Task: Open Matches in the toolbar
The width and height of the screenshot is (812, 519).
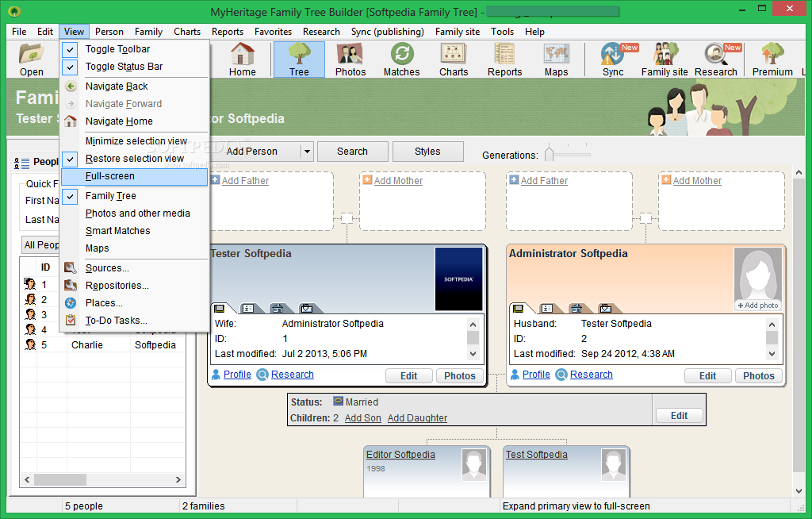Action: [401, 60]
